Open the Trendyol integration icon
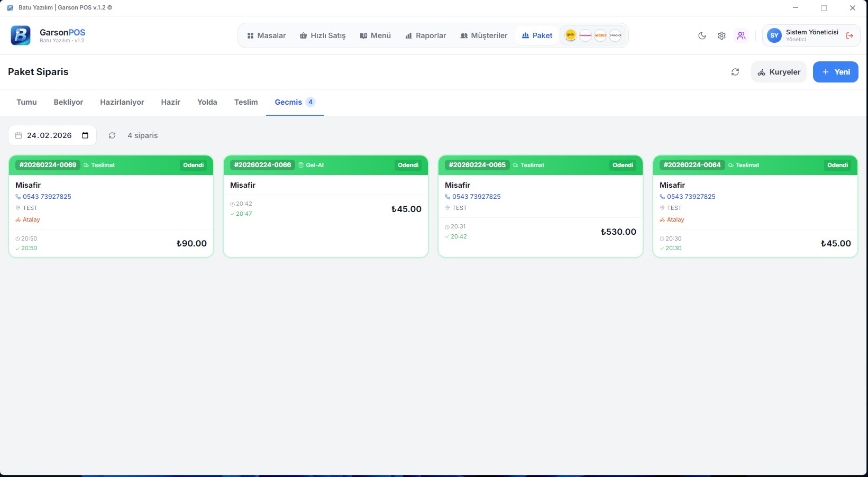 tap(615, 35)
